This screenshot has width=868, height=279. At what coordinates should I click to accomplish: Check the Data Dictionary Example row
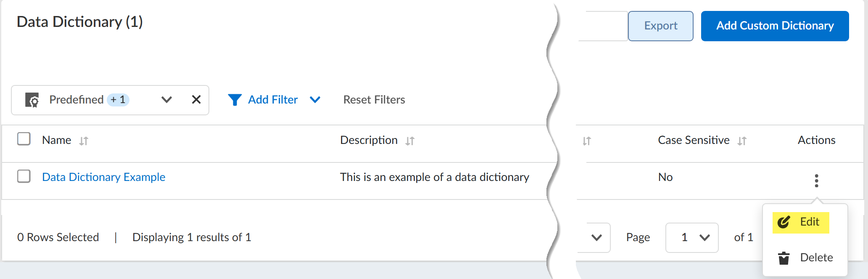(x=24, y=176)
